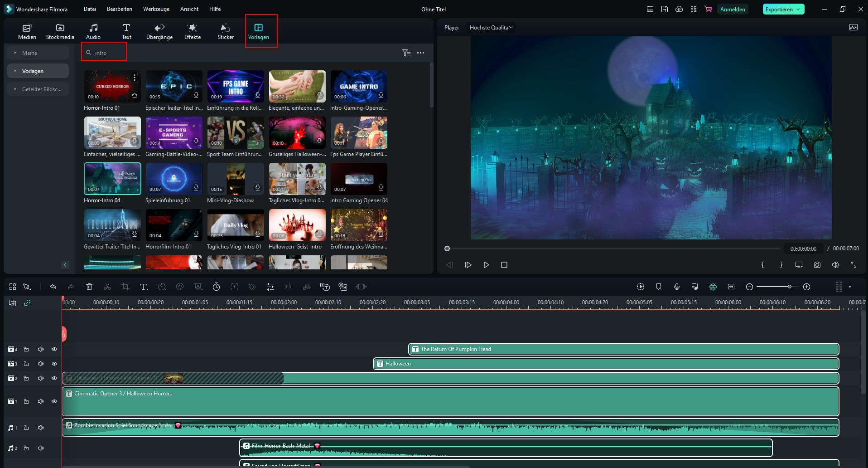Screen dimensions: 868x468
Task: Click the player volume icon
Action: (x=835, y=265)
